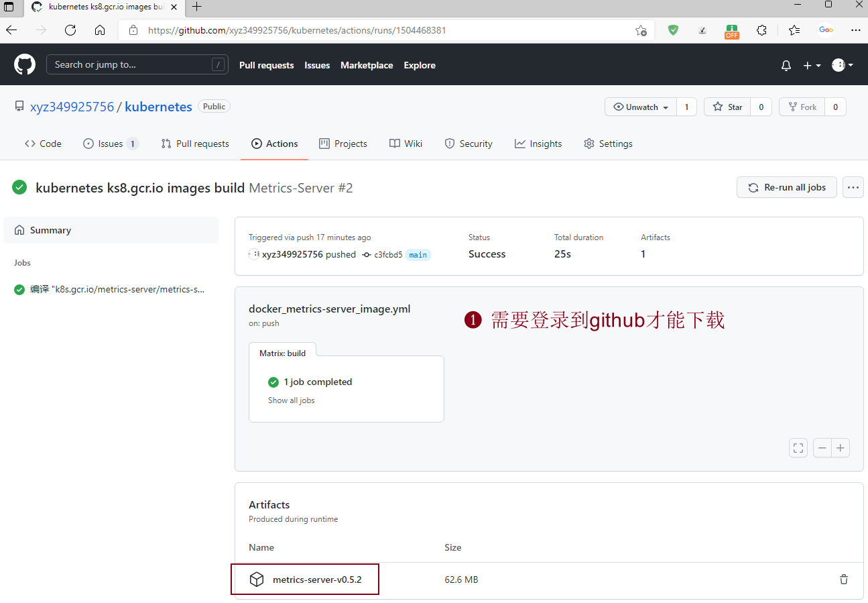Select the open kubernetes browser tab
Viewport: 868px width, 603px height.
[x=106, y=7]
